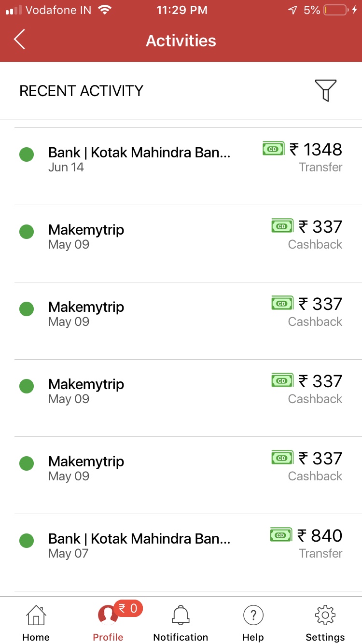Tap the back arrow in header

[19, 40]
